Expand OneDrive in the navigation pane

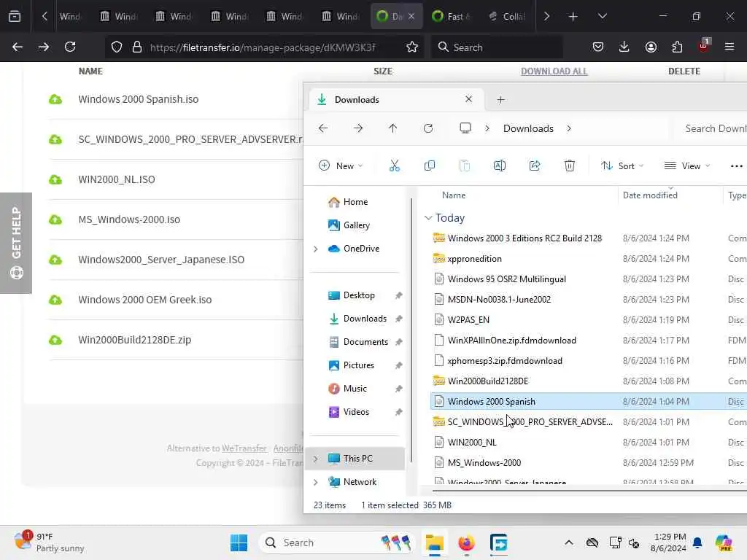click(315, 249)
